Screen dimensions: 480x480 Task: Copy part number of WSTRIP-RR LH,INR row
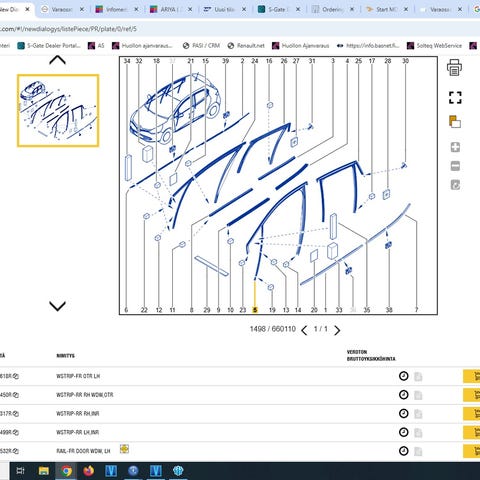pos(16,432)
